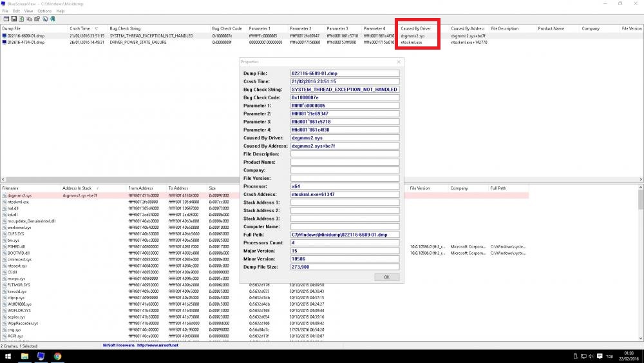Sort lower pane by From Address header
The width and height of the screenshot is (644, 363).
(146, 188)
